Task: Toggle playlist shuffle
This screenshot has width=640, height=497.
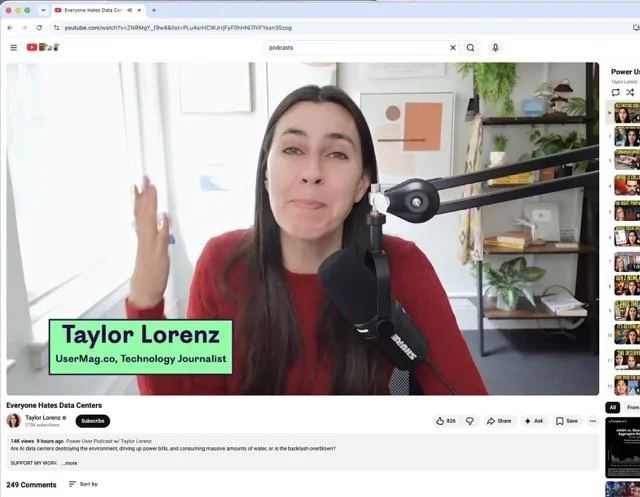Action: 630,92
